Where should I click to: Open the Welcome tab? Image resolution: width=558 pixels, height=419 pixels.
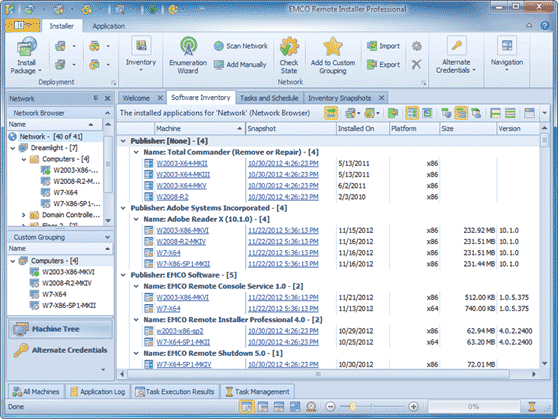tap(136, 98)
